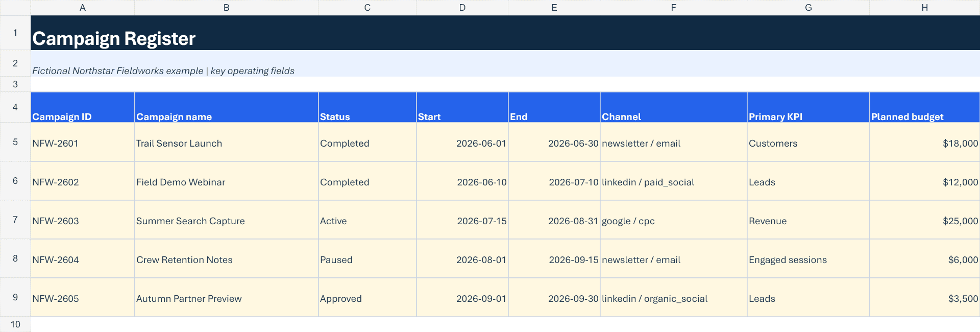Select the Approved status cell

(367, 298)
